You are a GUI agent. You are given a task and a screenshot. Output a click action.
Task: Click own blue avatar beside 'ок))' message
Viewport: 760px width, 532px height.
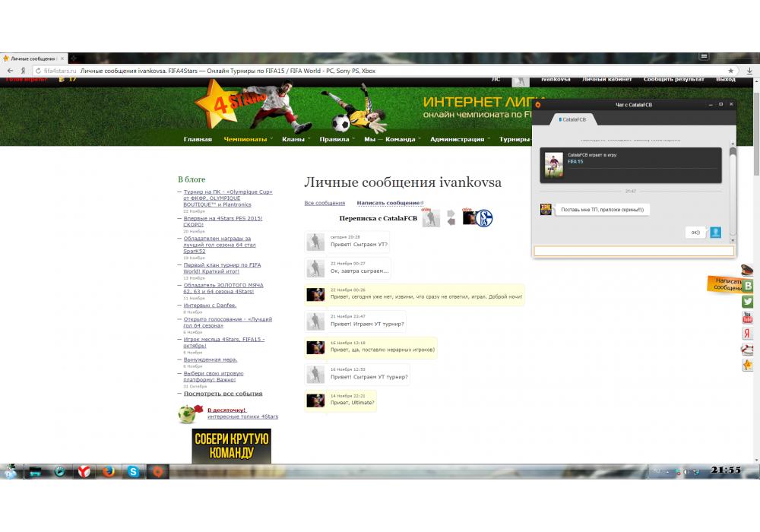pyautogui.click(x=715, y=232)
